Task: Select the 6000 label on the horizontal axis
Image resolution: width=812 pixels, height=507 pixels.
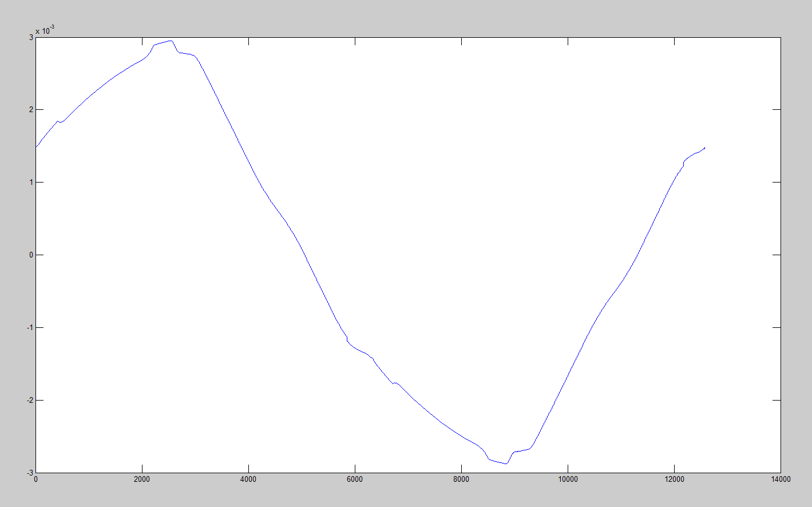Action: (x=355, y=480)
